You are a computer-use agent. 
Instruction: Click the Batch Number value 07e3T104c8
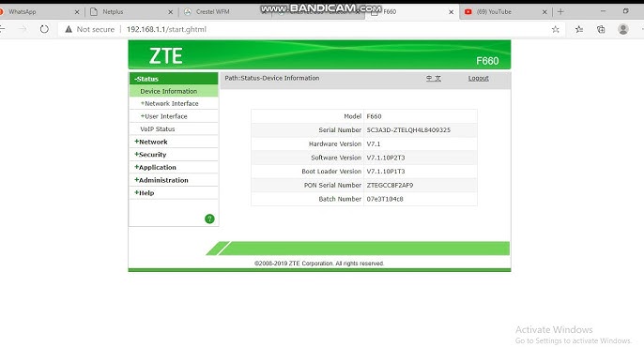coord(385,199)
